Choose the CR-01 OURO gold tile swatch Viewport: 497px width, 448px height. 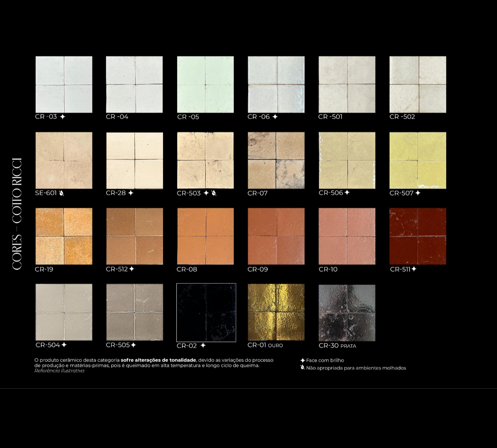(276, 312)
